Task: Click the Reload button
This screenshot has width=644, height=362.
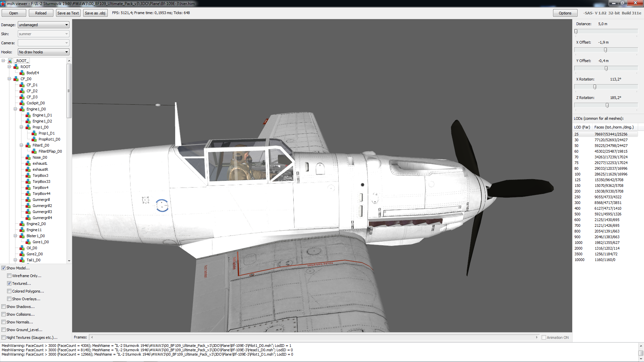Action: pyautogui.click(x=41, y=13)
